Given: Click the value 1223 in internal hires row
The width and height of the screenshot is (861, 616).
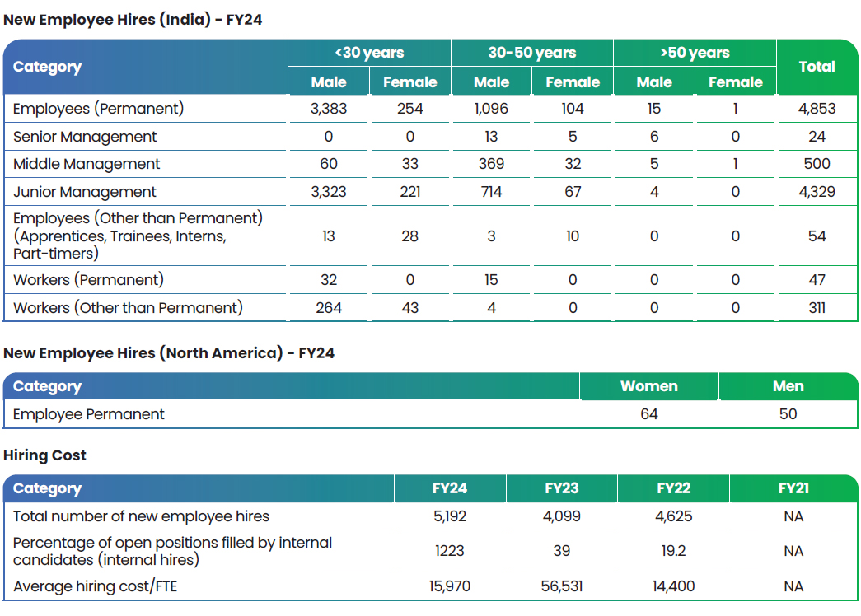Looking at the screenshot, I should pyautogui.click(x=450, y=551).
